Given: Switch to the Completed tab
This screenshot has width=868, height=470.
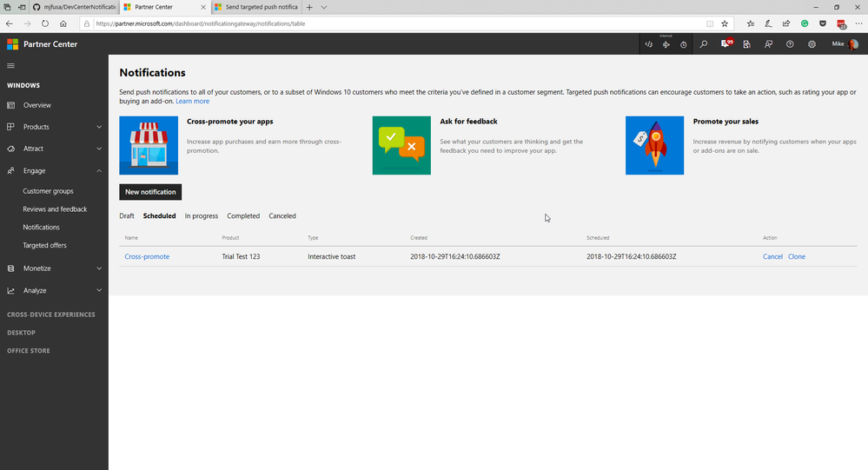Looking at the screenshot, I should click(x=243, y=216).
